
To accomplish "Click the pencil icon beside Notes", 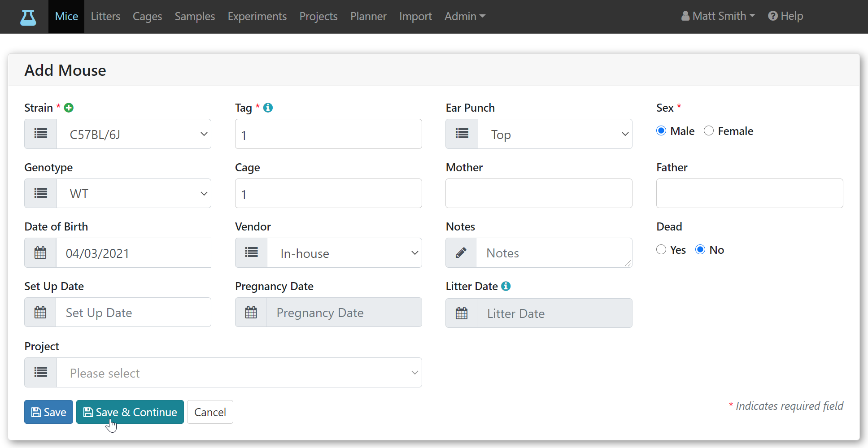I will click(x=461, y=252).
